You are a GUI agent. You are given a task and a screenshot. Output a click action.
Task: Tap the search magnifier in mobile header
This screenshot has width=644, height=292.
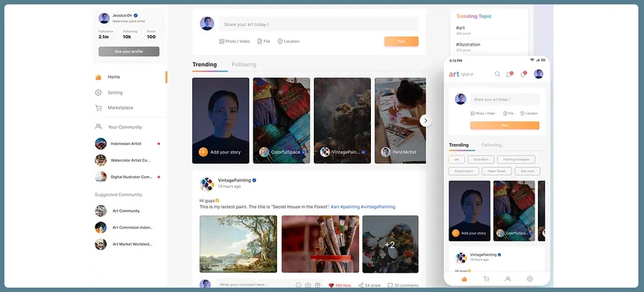point(497,74)
